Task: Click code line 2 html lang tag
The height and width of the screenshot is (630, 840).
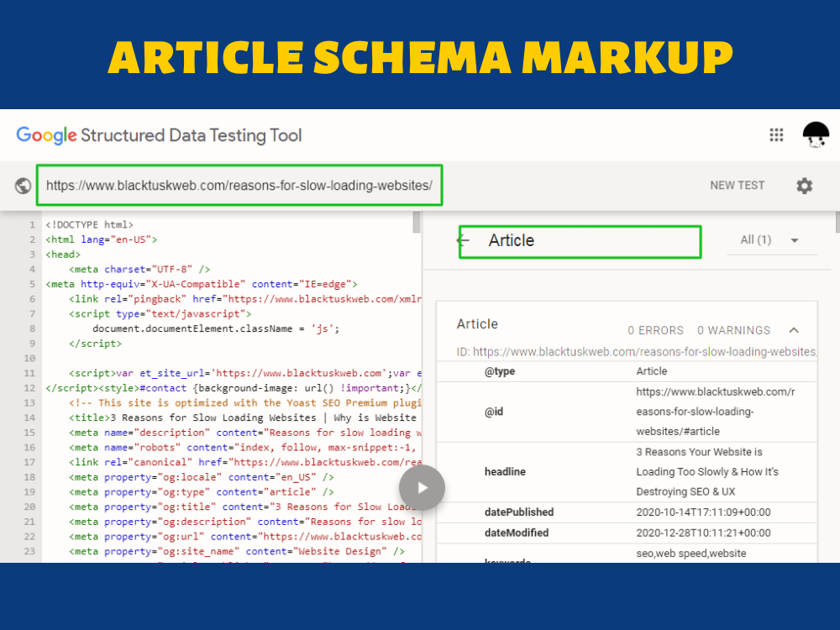Action: [102, 239]
